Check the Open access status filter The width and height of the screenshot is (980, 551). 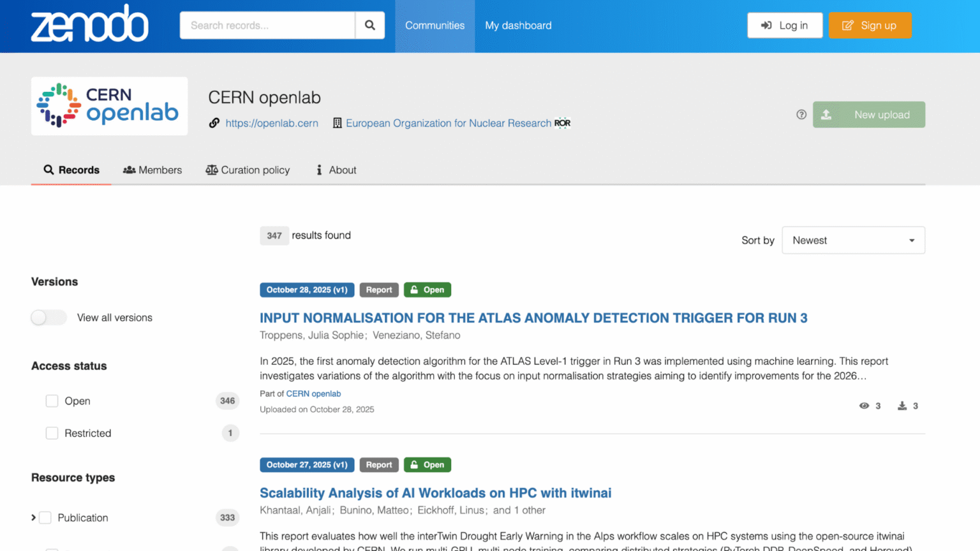52,400
